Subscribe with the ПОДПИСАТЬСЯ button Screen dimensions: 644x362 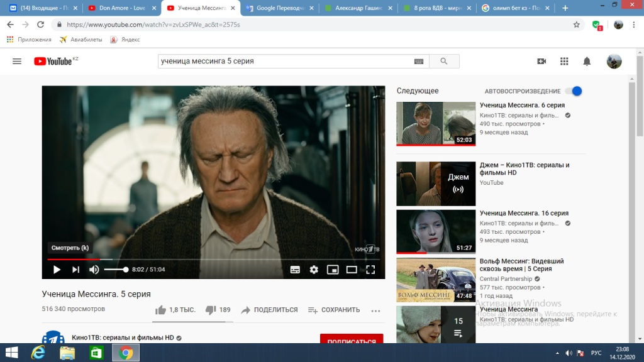point(352,339)
